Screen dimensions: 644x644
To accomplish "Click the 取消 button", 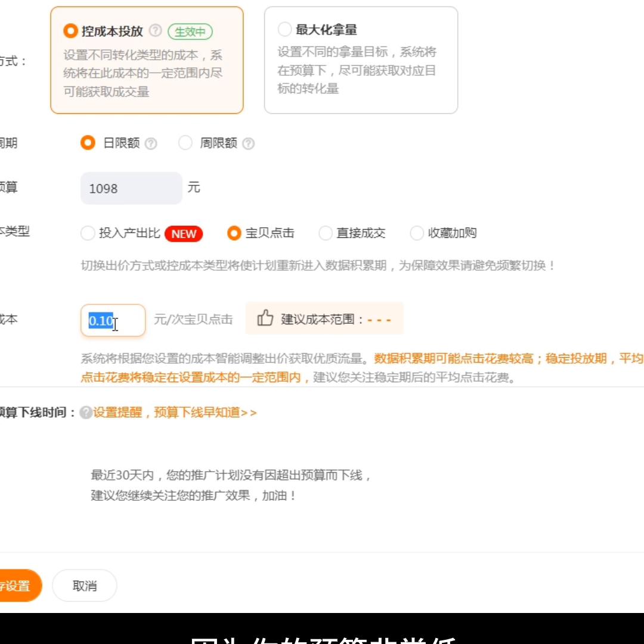I will click(84, 585).
